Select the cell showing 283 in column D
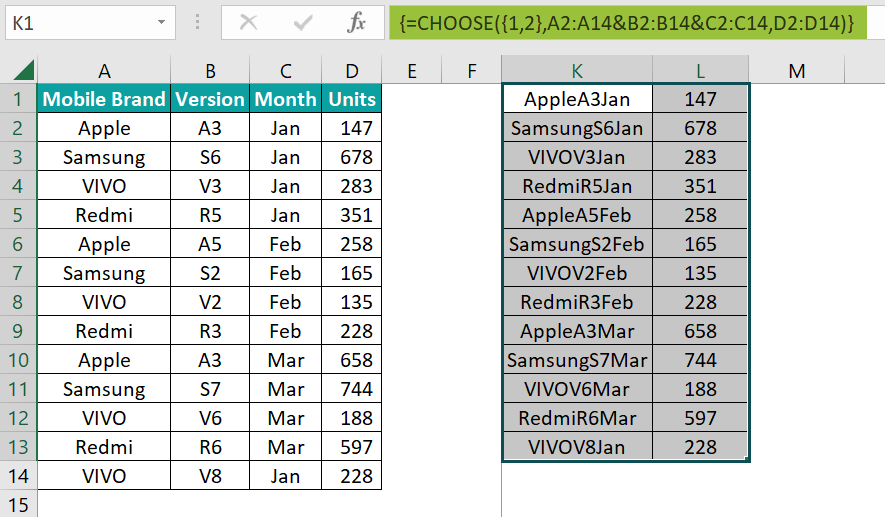Screen dimensions: 885x517 pyautogui.click(x=352, y=186)
